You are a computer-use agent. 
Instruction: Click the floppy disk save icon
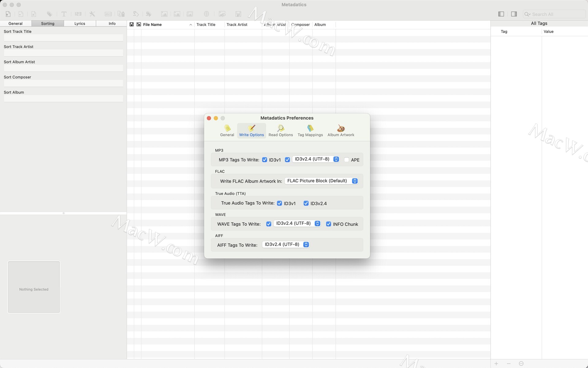(238, 14)
